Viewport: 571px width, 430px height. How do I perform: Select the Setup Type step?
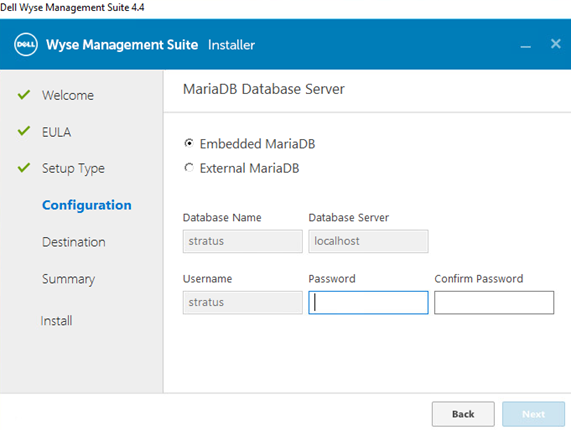tap(73, 169)
